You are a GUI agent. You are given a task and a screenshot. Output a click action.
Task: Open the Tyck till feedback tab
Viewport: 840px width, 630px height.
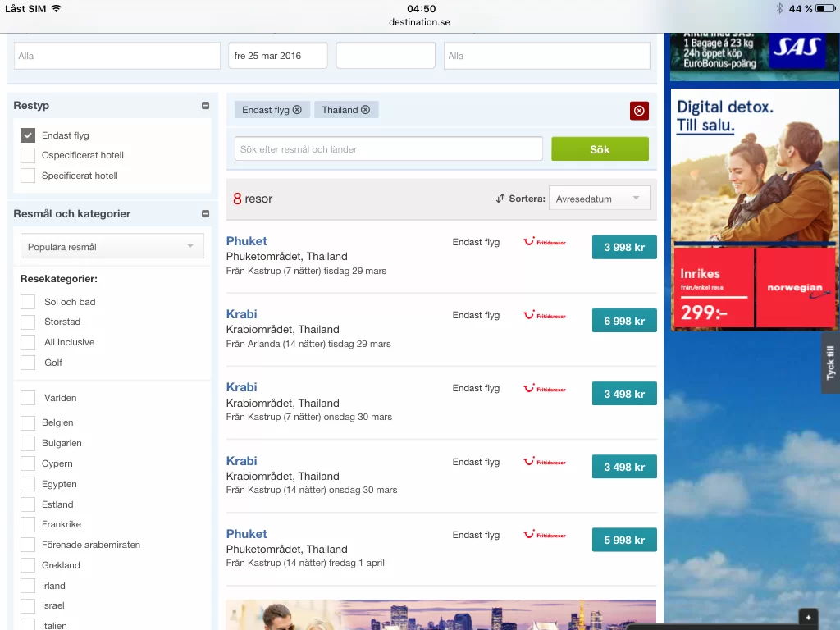[830, 362]
